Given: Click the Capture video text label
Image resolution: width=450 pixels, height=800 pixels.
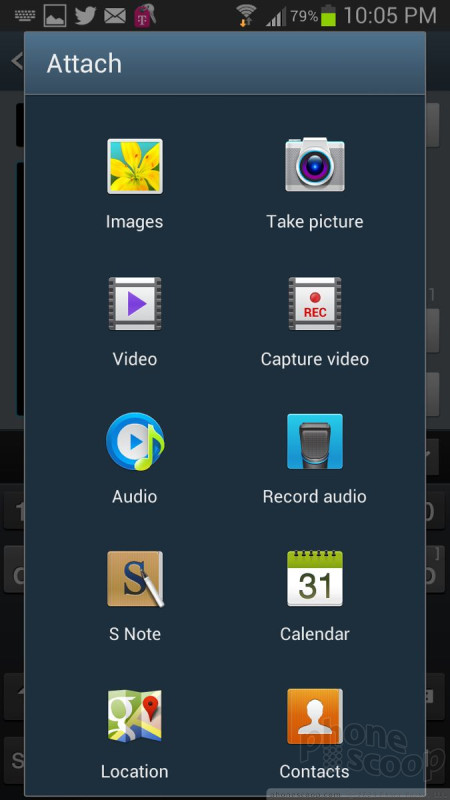Looking at the screenshot, I should [315, 359].
